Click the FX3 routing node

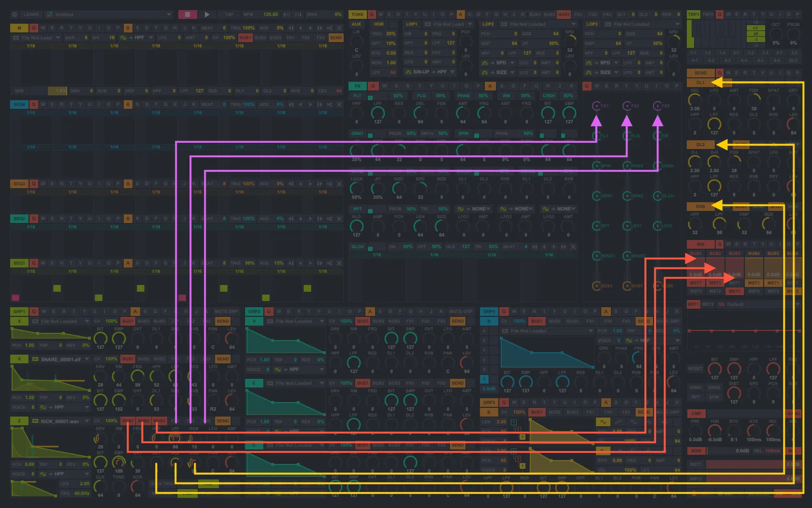pos(657,106)
